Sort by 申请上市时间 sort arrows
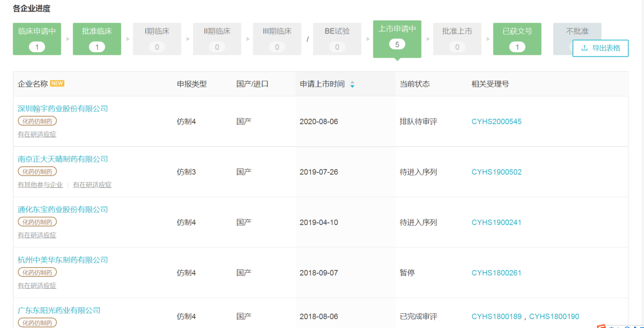This screenshot has width=644, height=328. tap(352, 85)
